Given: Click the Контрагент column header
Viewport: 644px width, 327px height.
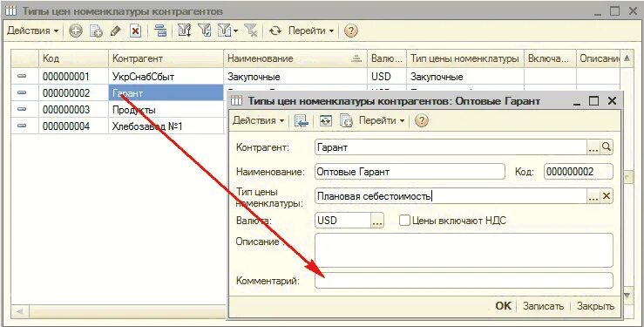Looking at the screenshot, I should (166, 58).
